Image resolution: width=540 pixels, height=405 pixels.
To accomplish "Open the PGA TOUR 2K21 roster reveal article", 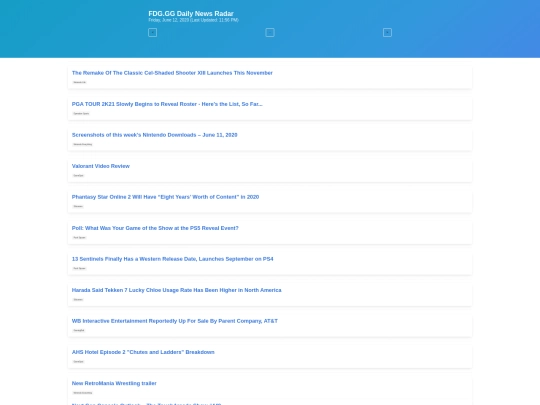I will 167,104.
